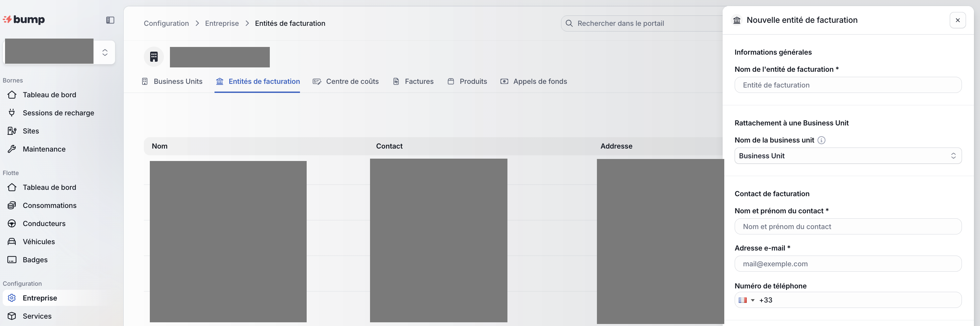Open Consommations coins icon
The width and height of the screenshot is (980, 326).
pos(12,205)
